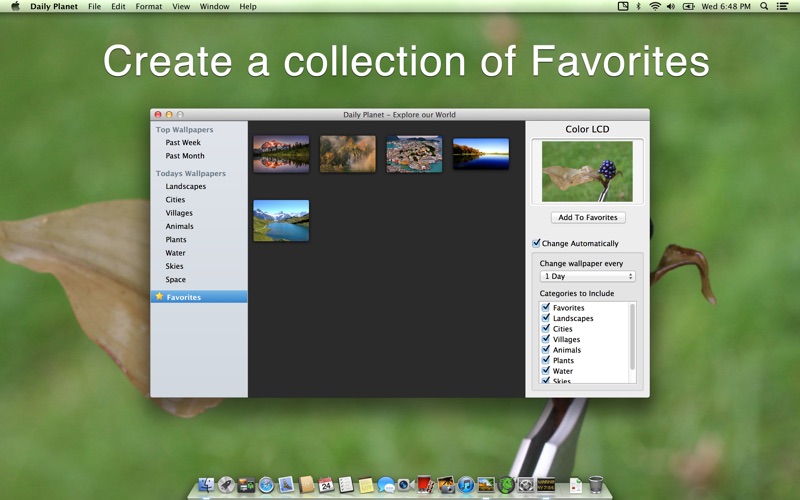The width and height of the screenshot is (800, 500).
Task: Open FaceTime camera icon in Dock
Action: tap(406, 484)
